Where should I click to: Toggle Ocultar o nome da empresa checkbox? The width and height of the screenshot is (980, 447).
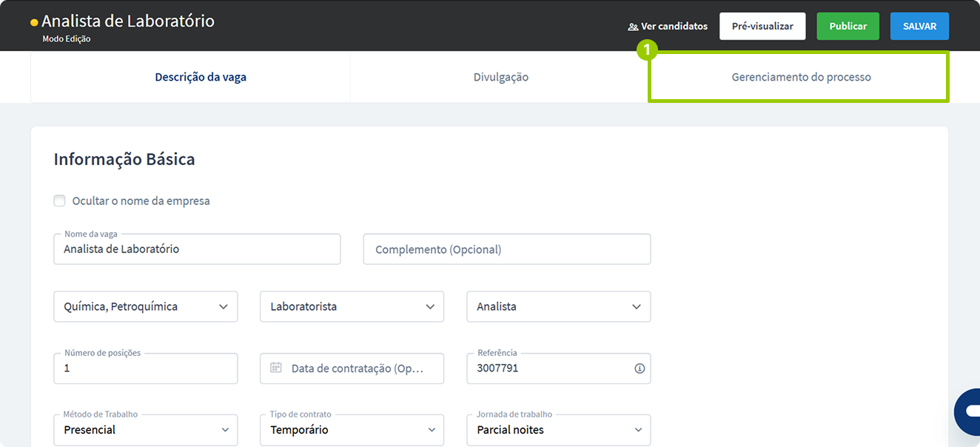tap(60, 201)
